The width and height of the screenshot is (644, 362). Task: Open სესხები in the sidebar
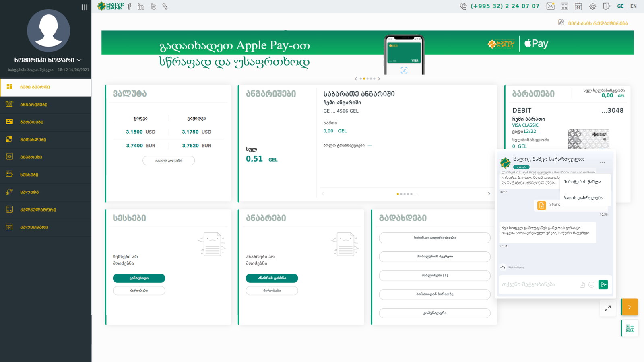45,175
